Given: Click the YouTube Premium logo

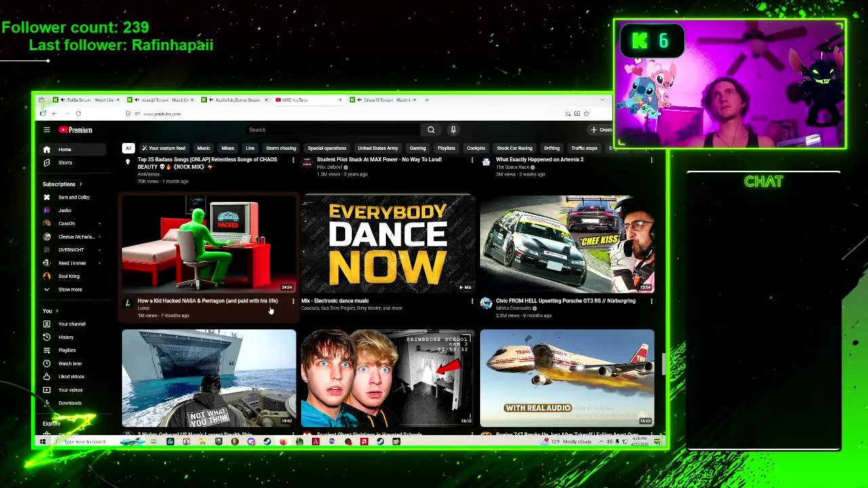Looking at the screenshot, I should pos(75,129).
